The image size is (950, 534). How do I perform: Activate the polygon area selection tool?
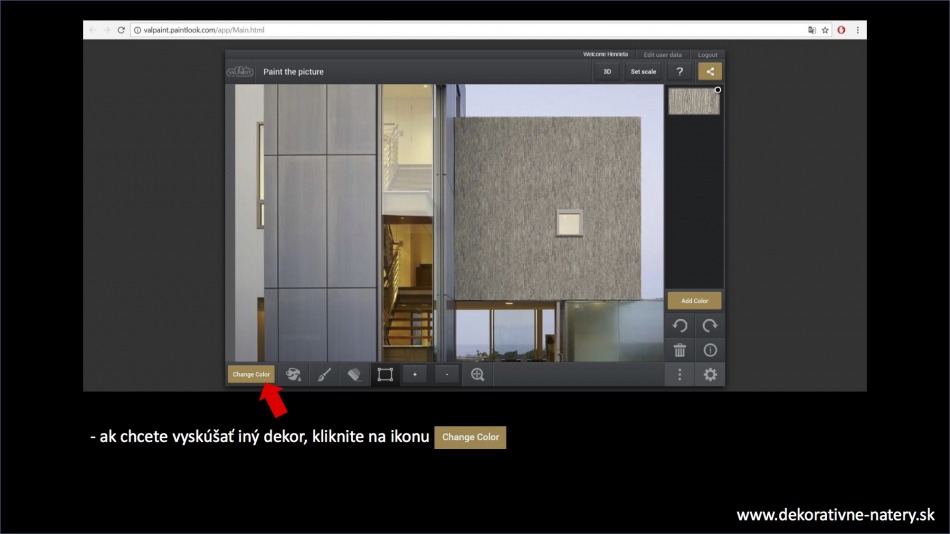[384, 374]
